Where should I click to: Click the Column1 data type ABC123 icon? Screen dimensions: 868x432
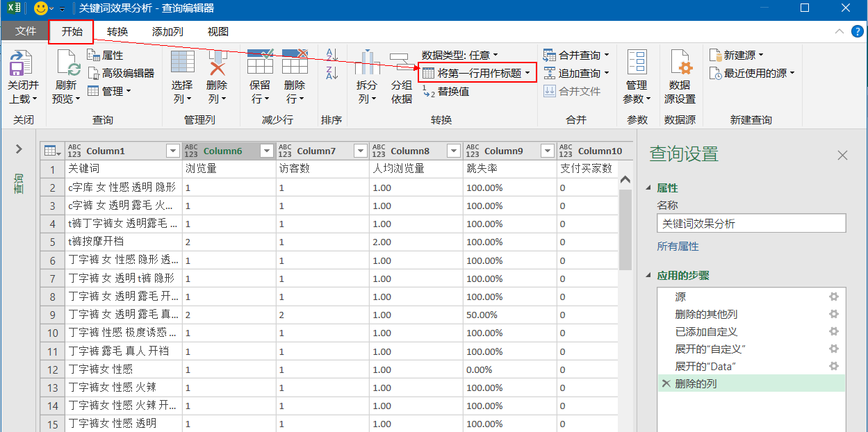(74, 151)
